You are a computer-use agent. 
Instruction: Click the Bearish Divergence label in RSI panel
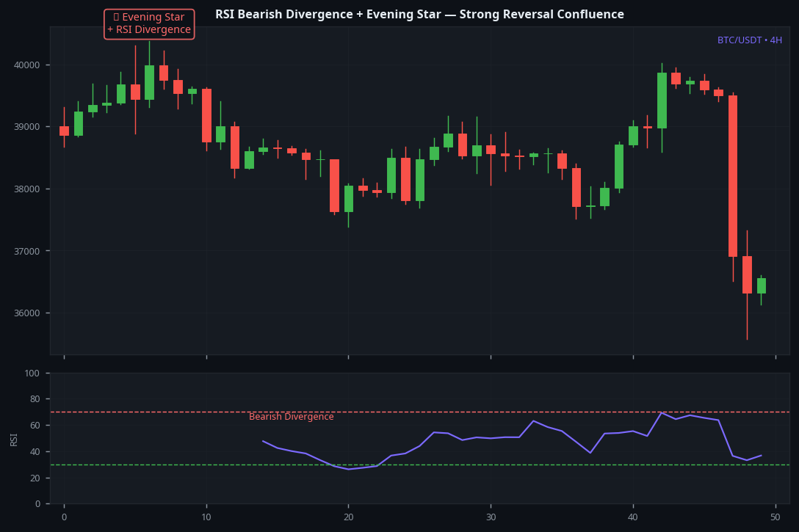(292, 417)
